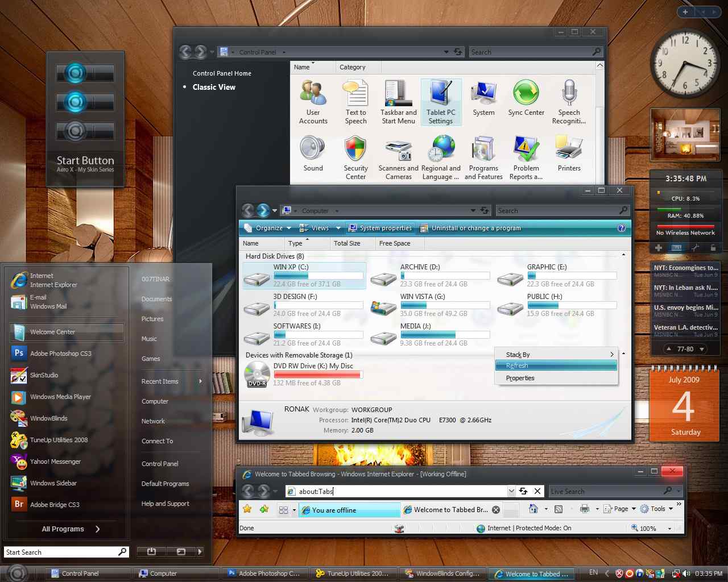728x582 pixels.
Task: Open User Accounts in Control Panel
Action: point(313,102)
